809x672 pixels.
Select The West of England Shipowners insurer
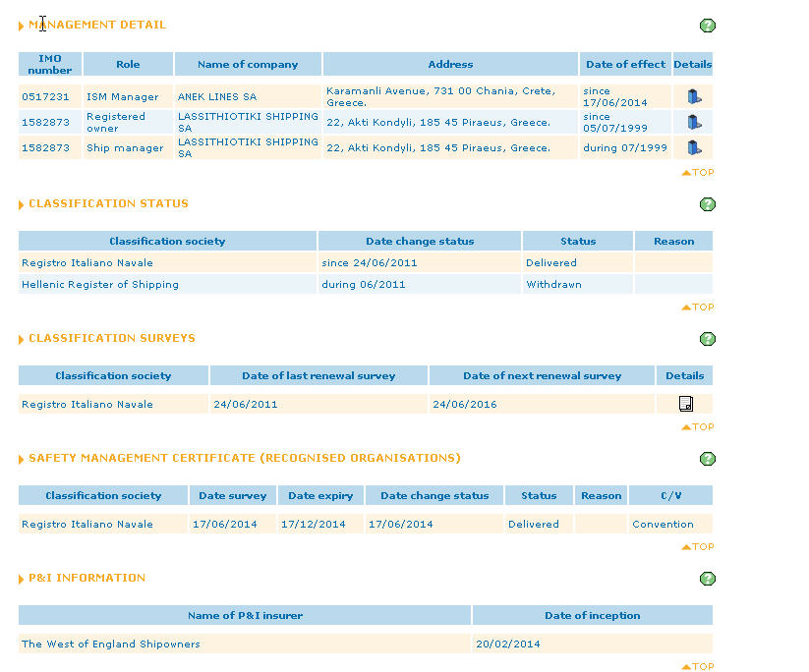[111, 644]
